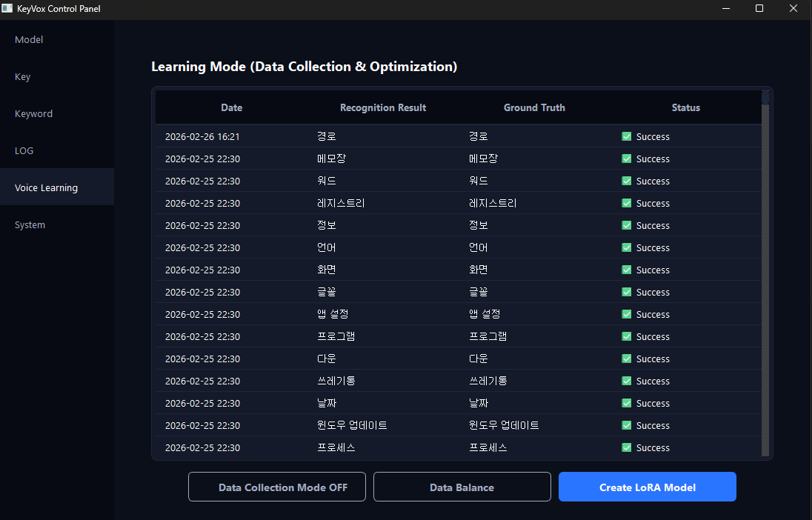812x520 pixels.
Task: Click Success check icon in 쓰레기통 row
Action: pyautogui.click(x=627, y=381)
